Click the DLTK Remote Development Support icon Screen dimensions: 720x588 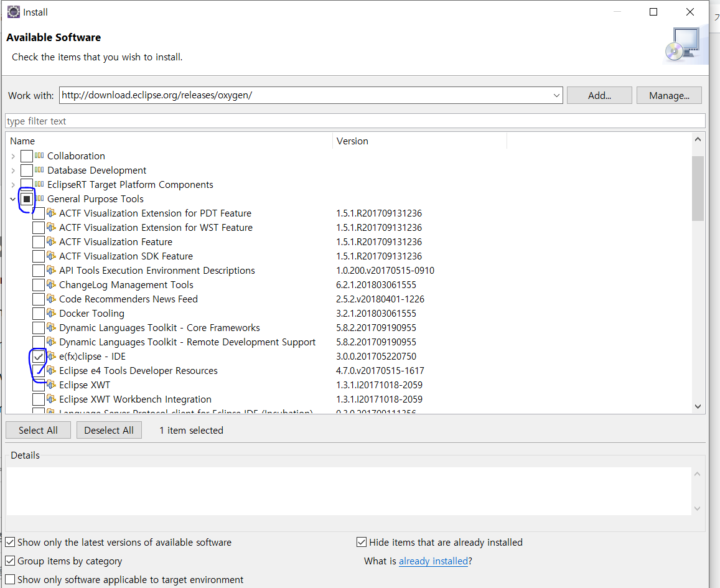[x=52, y=342]
